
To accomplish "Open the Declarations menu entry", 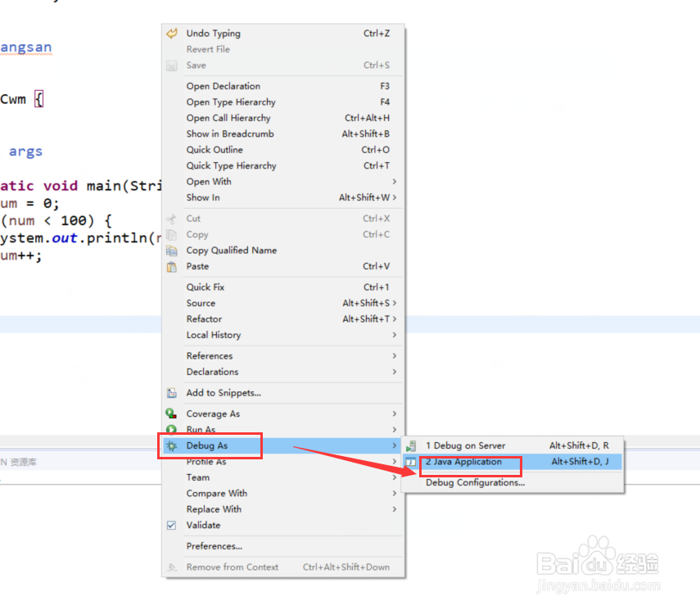I will [x=283, y=372].
